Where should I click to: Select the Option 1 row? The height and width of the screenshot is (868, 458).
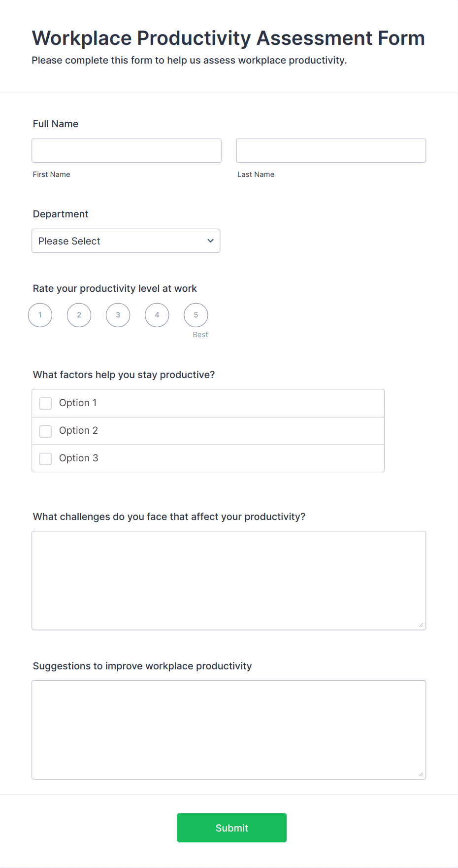click(x=208, y=403)
